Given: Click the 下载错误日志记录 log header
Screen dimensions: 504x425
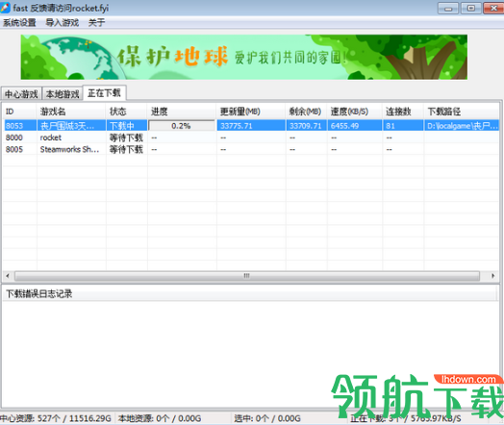Looking at the screenshot, I should (249, 293).
